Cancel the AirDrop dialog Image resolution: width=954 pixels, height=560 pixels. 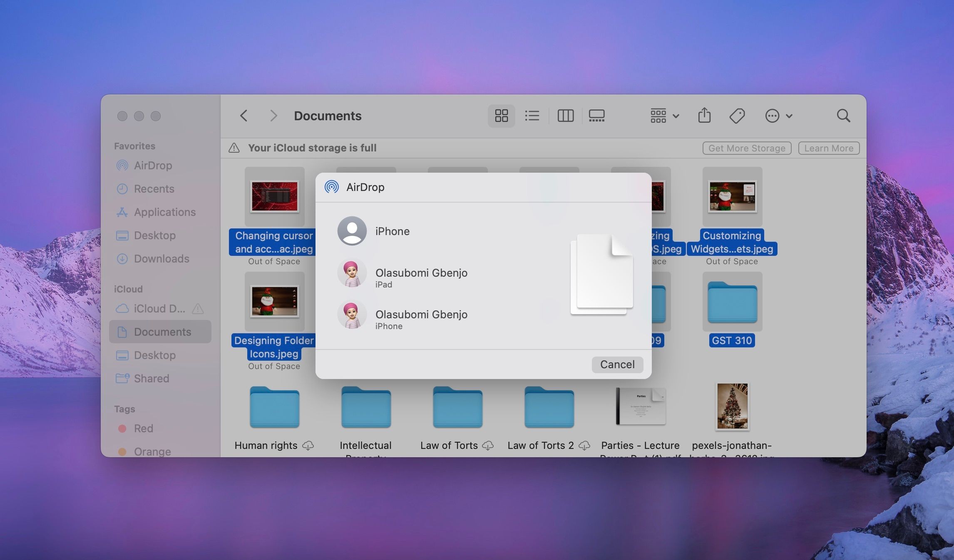[x=617, y=364]
